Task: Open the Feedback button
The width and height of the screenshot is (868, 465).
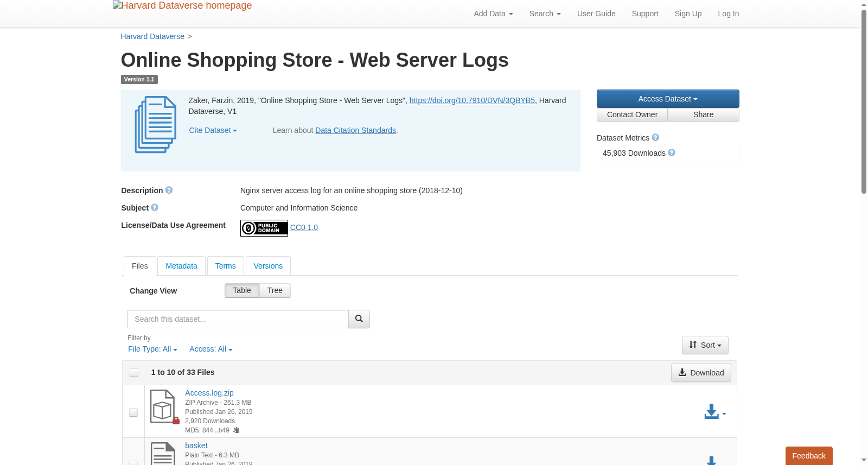Action: (x=809, y=456)
